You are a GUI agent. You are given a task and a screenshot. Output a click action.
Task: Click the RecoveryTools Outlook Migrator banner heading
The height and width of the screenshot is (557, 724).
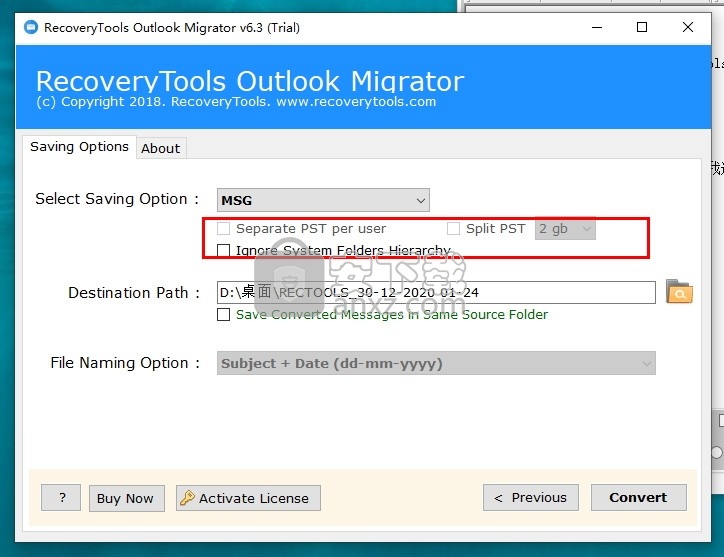coord(250,81)
